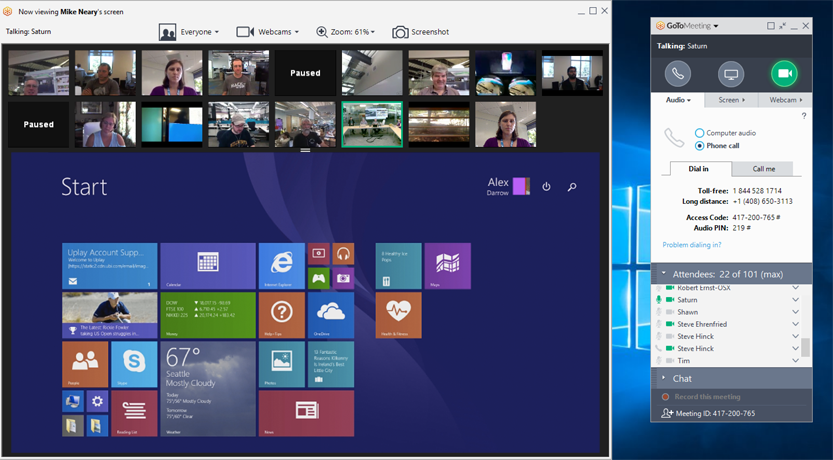
Task: Open the question mark help icon
Action: (x=803, y=116)
